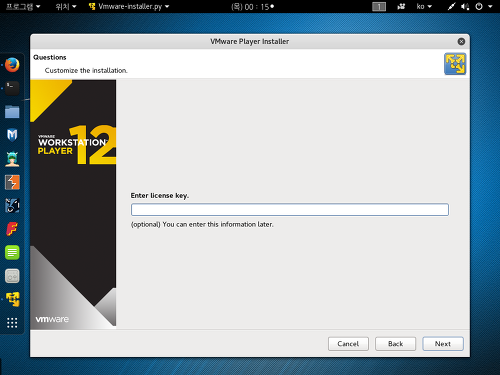Click the VMware Player Installer title bar
The width and height of the screenshot is (500, 375).
click(249, 41)
